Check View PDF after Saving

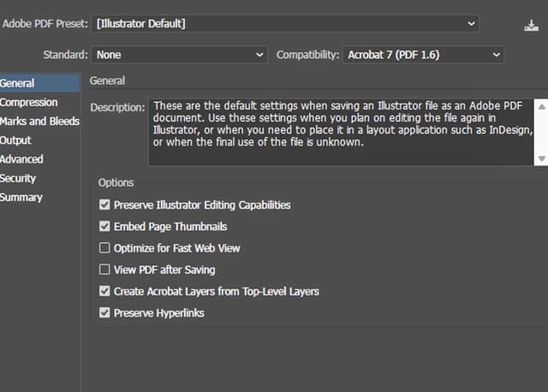tap(105, 270)
